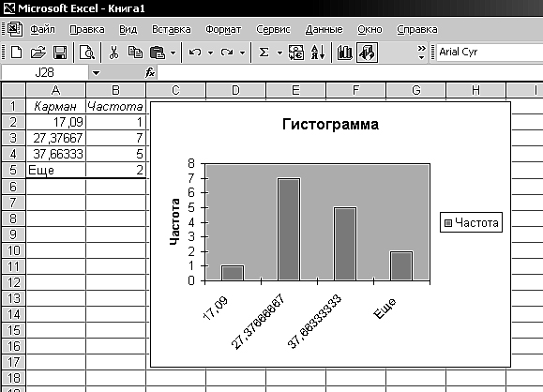The image size is (543, 392).
Task: Open the Undo history dropdown arrow
Action: tap(210, 53)
